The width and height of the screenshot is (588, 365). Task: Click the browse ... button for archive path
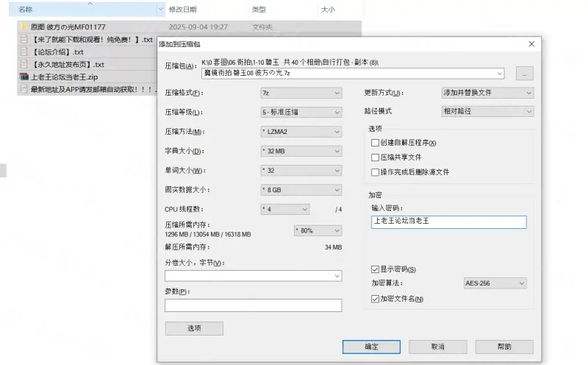click(x=524, y=74)
